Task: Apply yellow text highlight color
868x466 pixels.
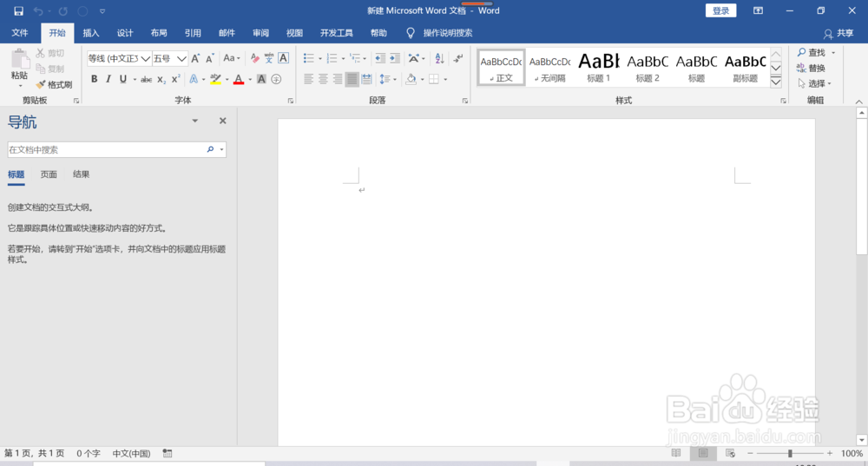Action: (x=216, y=79)
